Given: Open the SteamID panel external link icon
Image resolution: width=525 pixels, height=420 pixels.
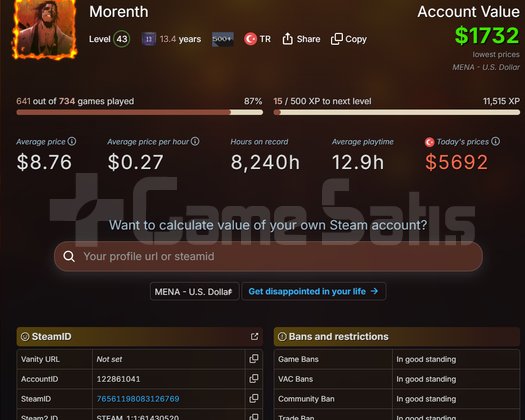Looking at the screenshot, I should (x=254, y=336).
